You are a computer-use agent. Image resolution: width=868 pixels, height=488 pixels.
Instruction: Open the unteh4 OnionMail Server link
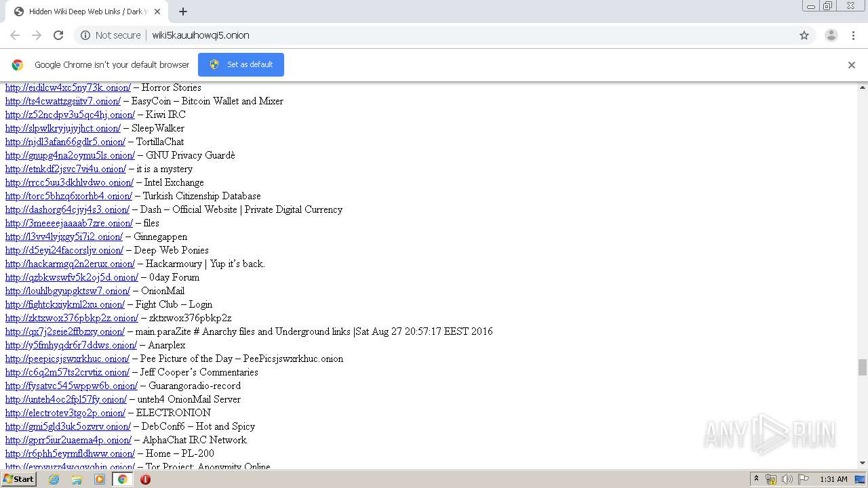pos(66,399)
